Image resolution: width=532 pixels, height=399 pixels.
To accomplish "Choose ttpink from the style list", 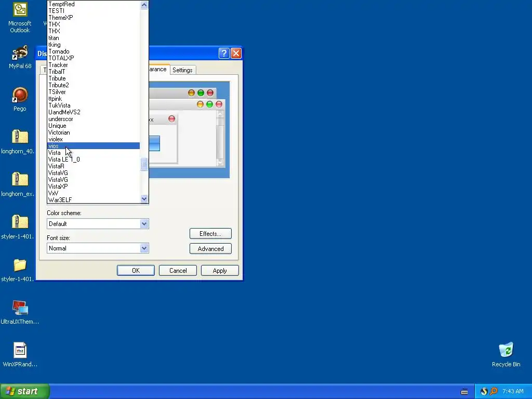I will (94, 99).
